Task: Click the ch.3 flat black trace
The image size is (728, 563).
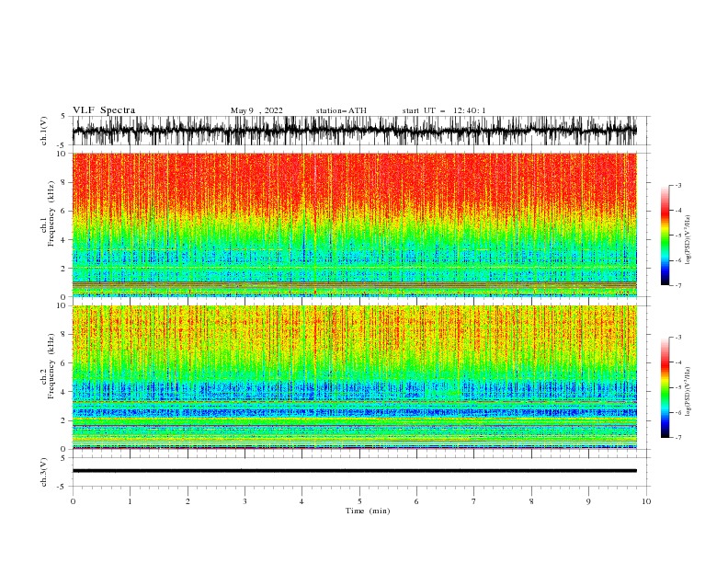Action: (354, 471)
